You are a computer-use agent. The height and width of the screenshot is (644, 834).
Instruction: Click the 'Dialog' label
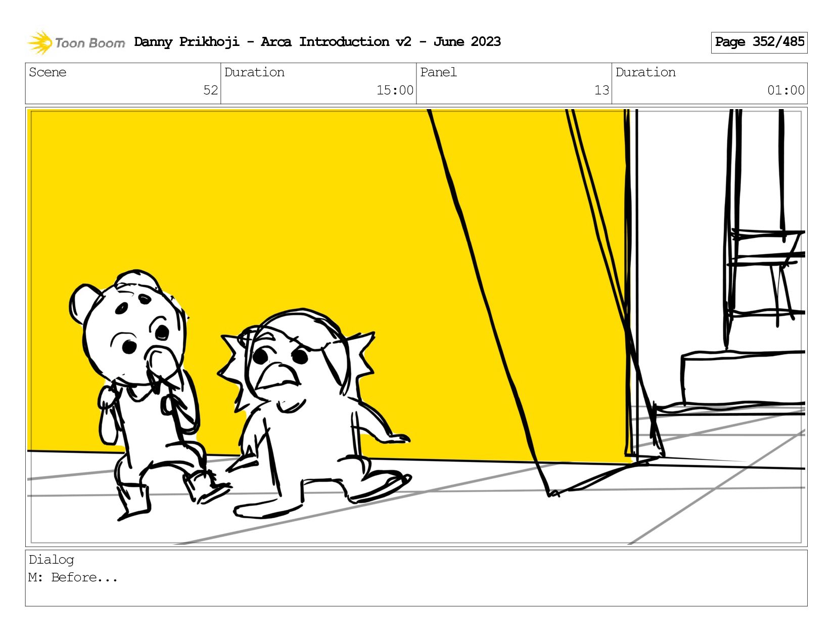[x=52, y=560]
